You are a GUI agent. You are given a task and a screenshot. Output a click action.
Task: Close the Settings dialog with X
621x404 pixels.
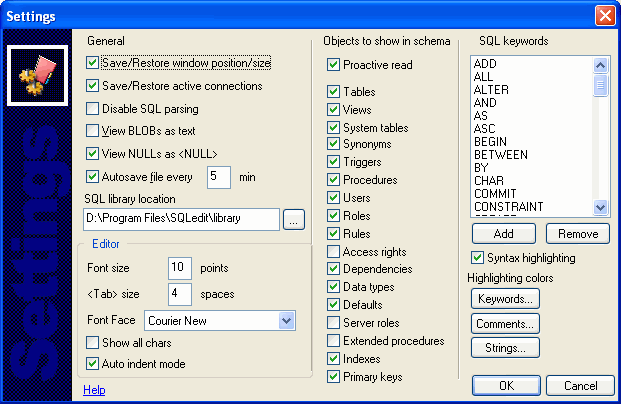coord(605,16)
